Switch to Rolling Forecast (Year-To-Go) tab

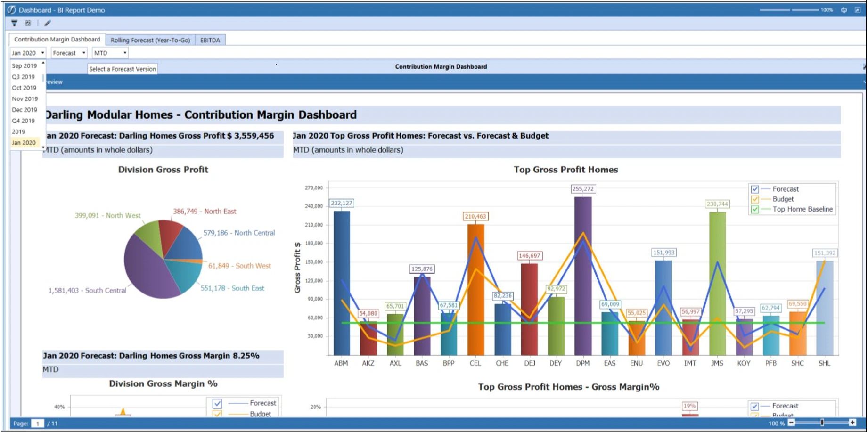pyautogui.click(x=150, y=41)
